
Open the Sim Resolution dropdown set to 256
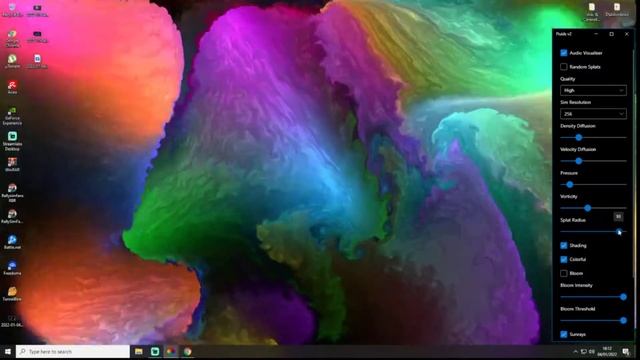tap(593, 114)
